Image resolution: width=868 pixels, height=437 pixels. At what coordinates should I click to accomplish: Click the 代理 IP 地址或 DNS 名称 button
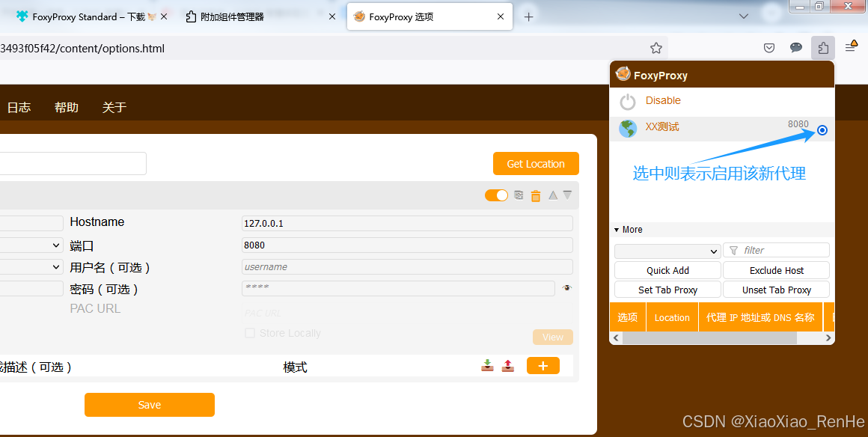pyautogui.click(x=760, y=317)
